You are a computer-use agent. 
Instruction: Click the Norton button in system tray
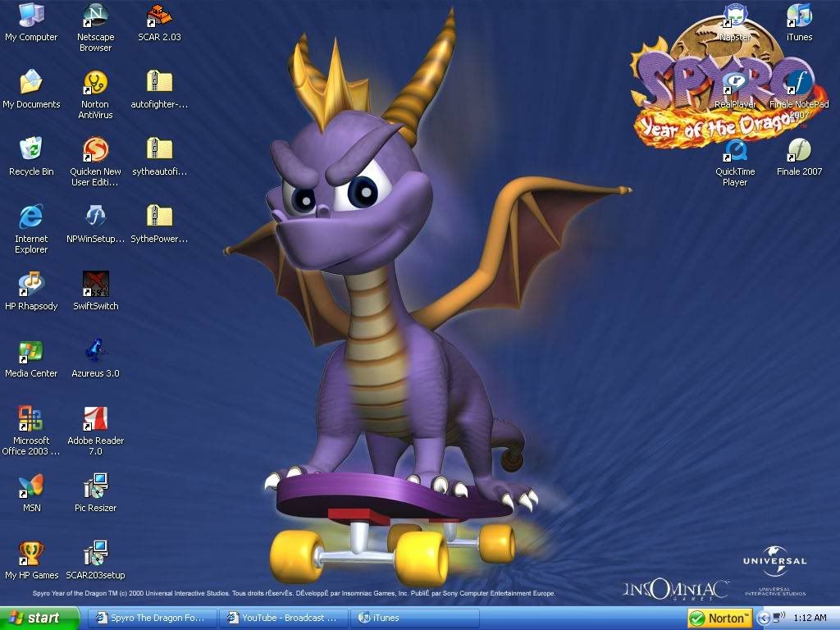(x=719, y=618)
